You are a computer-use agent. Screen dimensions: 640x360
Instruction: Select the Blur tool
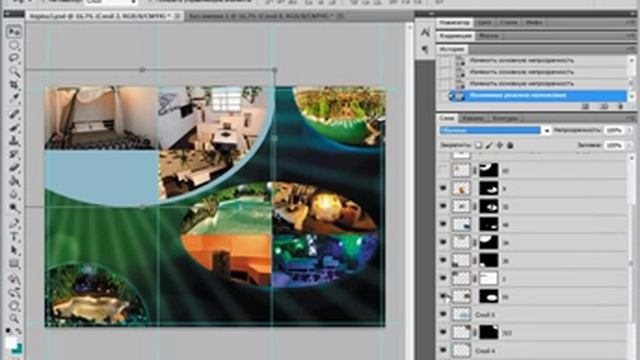point(15,194)
